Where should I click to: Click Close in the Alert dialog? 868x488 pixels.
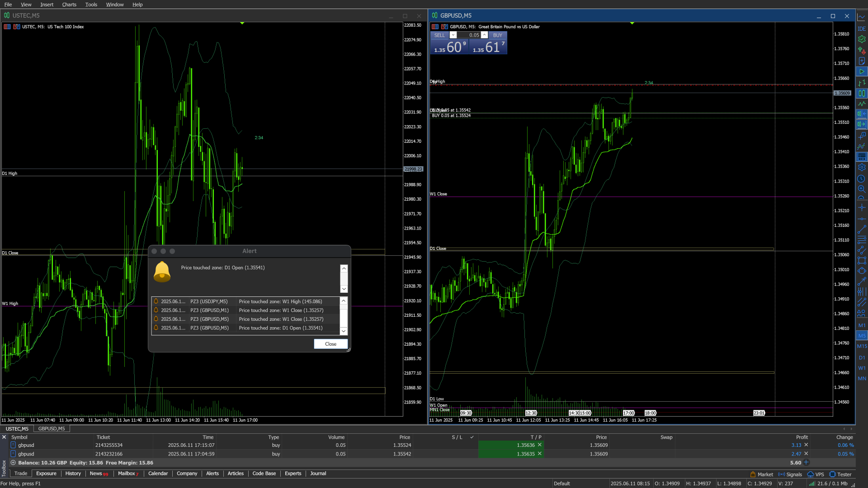[x=330, y=344]
